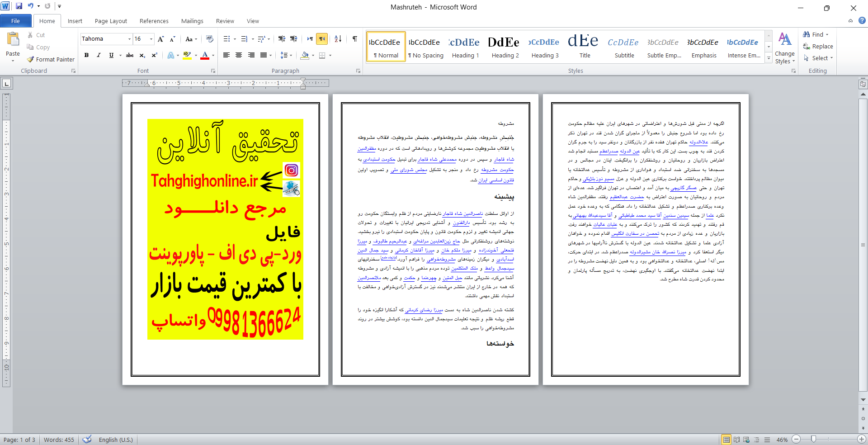Click the Undo icon in quick access toolbar

click(x=31, y=6)
